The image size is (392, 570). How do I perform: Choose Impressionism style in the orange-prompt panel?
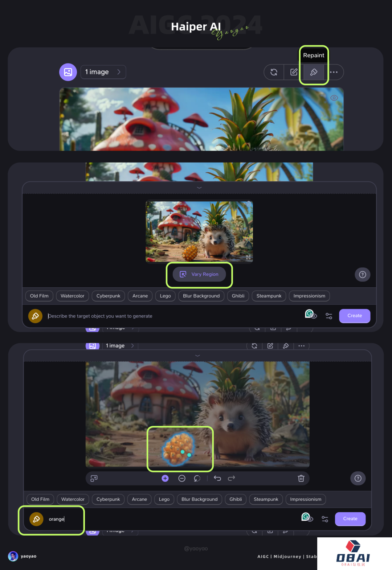(x=306, y=499)
